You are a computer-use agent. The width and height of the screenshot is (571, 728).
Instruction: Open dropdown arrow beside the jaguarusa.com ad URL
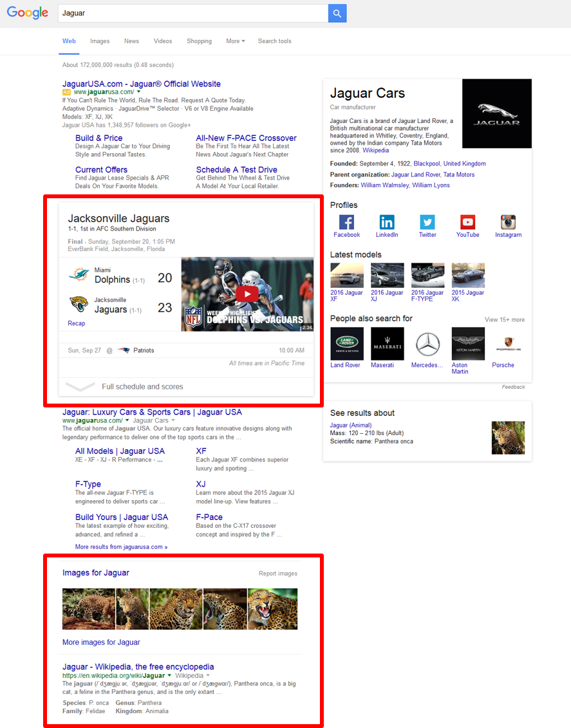[x=139, y=92]
